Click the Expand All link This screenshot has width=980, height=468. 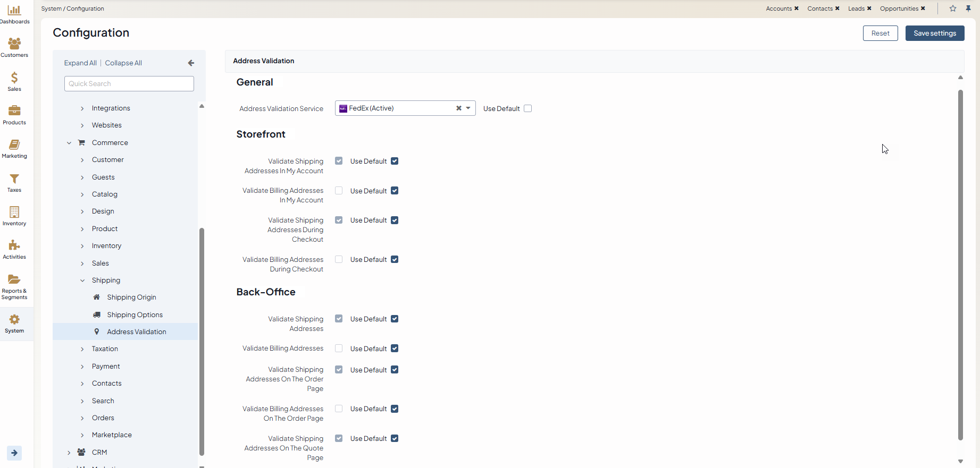point(80,63)
